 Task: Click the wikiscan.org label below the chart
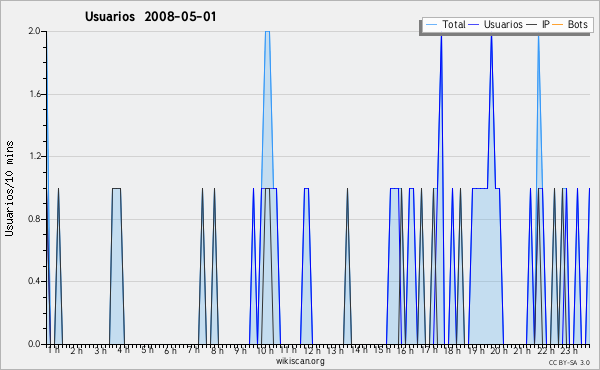point(300,361)
